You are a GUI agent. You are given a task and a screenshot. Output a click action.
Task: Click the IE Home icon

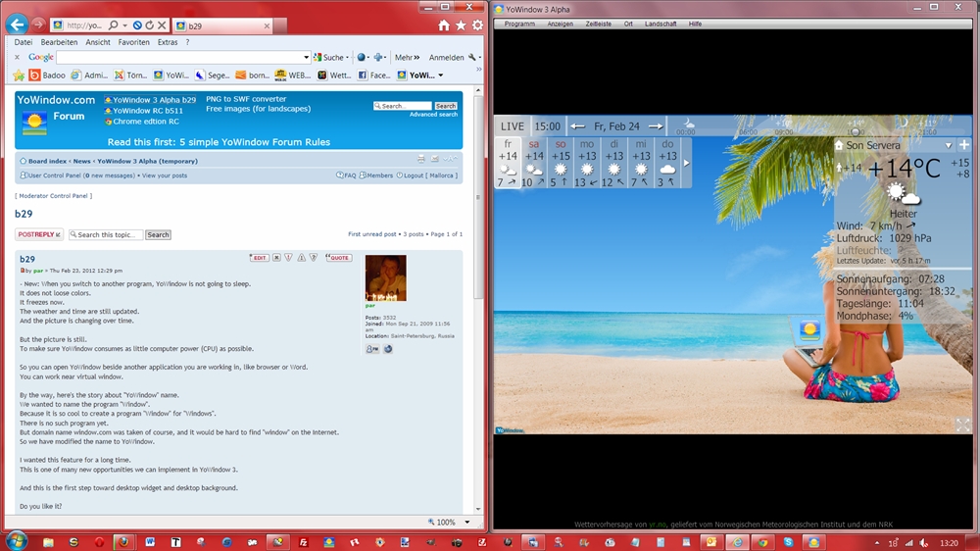coord(444,25)
